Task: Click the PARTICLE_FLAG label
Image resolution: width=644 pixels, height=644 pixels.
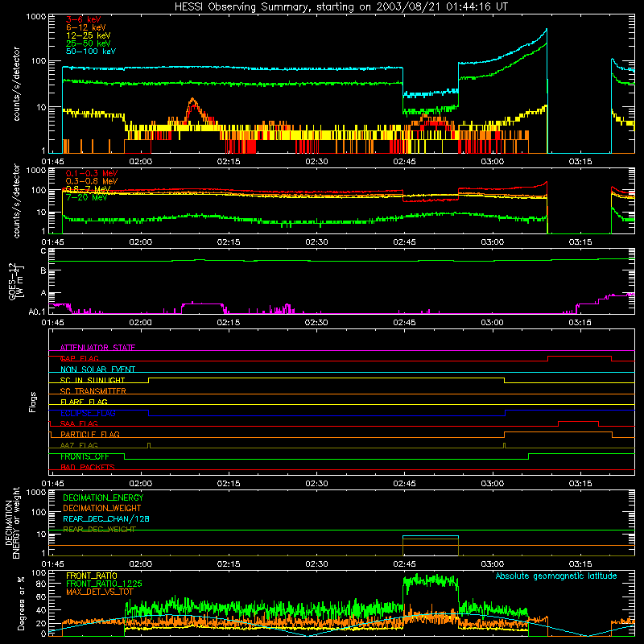Action: [x=90, y=435]
